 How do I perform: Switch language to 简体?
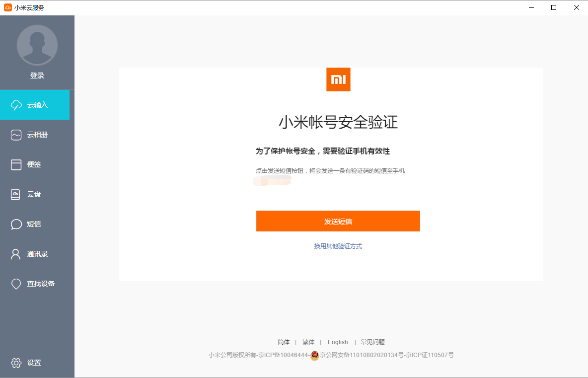[x=284, y=342]
